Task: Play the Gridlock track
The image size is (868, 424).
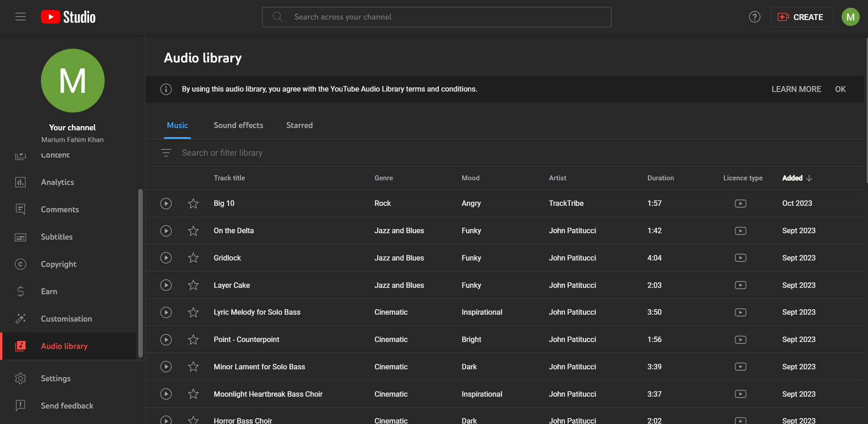Action: (x=166, y=258)
